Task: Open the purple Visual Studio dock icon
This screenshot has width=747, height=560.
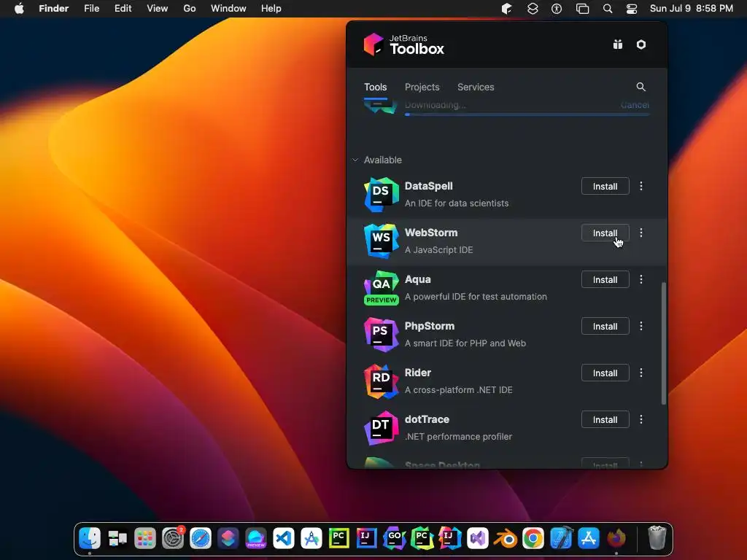Action: (x=478, y=539)
